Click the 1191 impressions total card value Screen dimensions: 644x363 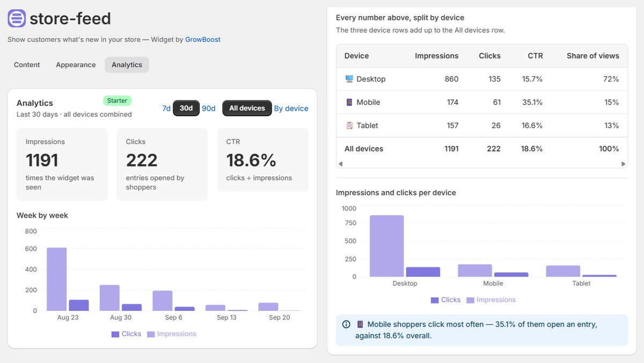42,160
